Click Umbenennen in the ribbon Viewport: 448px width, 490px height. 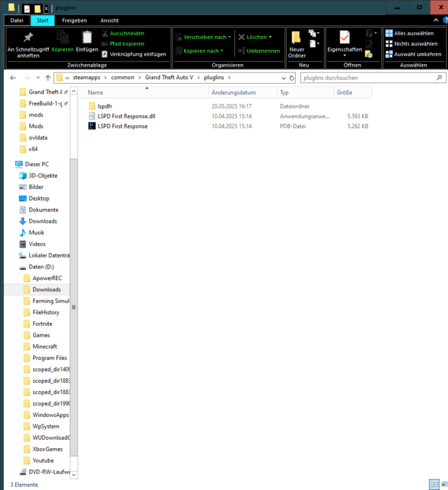(259, 51)
